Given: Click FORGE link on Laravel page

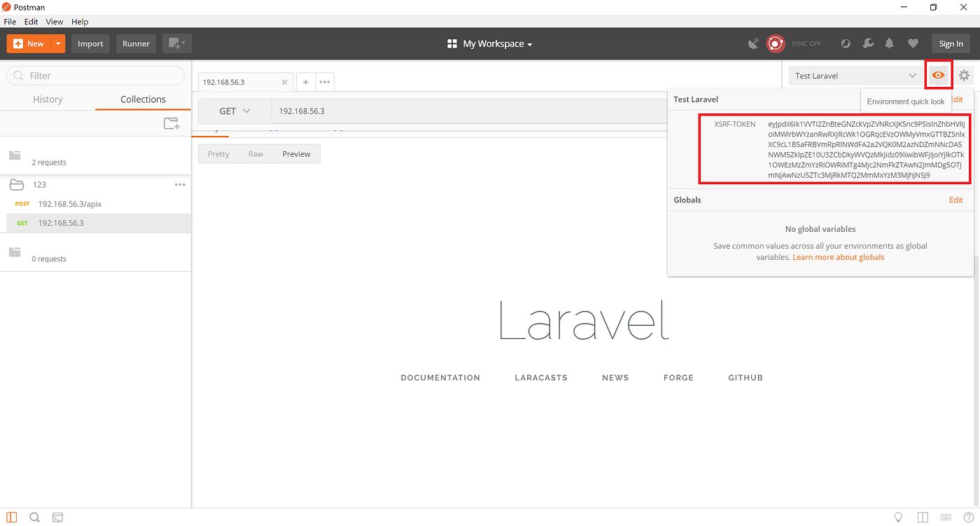Looking at the screenshot, I should (678, 378).
